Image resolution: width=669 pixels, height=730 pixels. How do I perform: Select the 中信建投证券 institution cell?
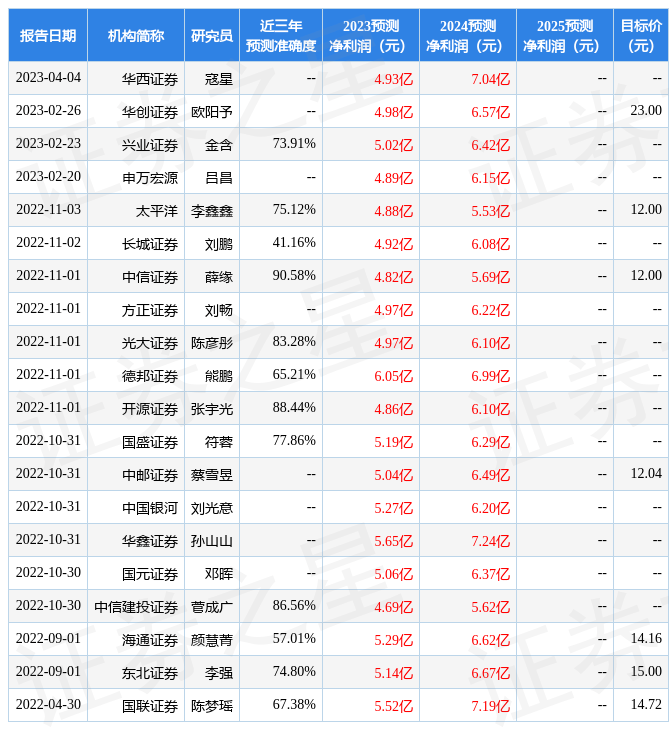pos(136,608)
